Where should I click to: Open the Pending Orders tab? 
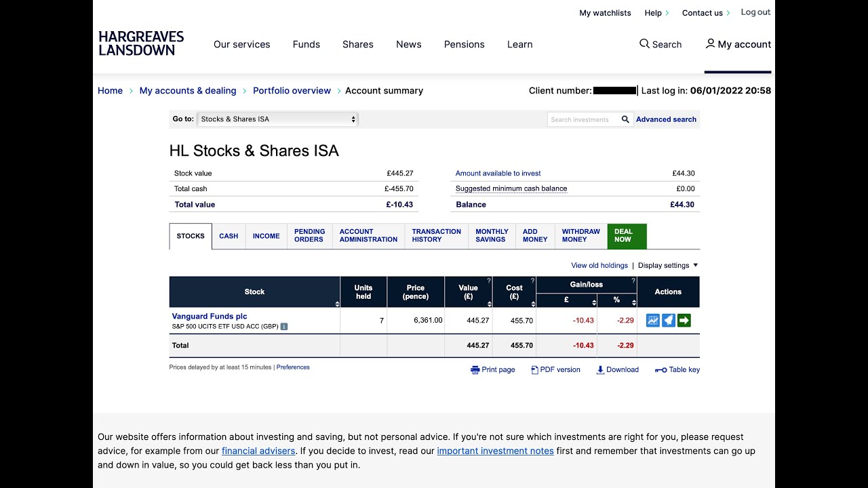[x=310, y=236]
